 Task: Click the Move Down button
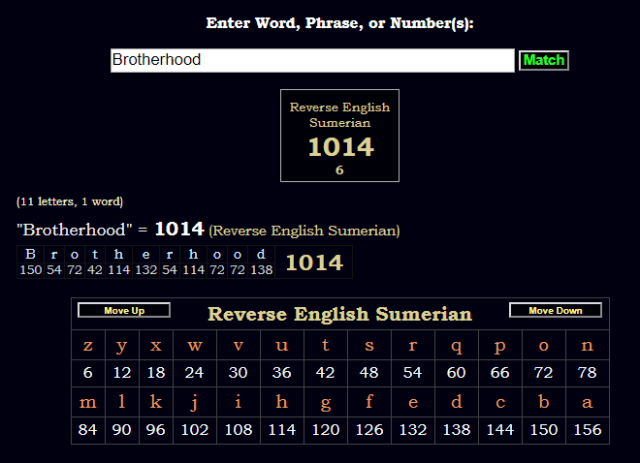coord(555,311)
